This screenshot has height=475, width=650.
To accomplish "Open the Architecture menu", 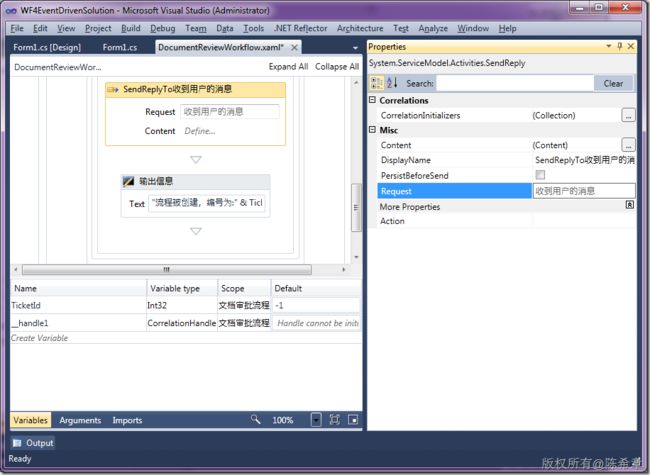I will 360,28.
